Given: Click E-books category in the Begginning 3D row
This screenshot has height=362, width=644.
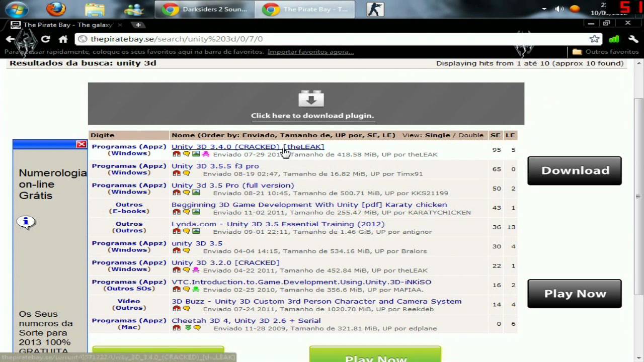Looking at the screenshot, I should tap(129, 211).
